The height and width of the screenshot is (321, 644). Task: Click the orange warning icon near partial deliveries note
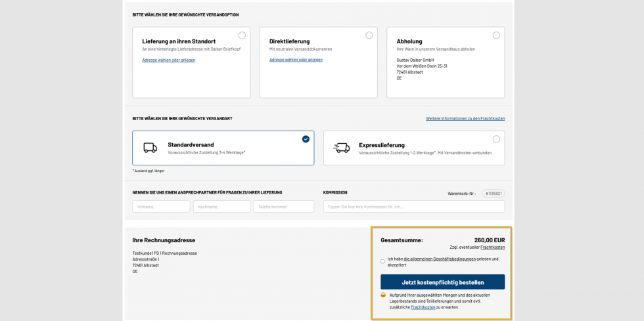(383, 295)
